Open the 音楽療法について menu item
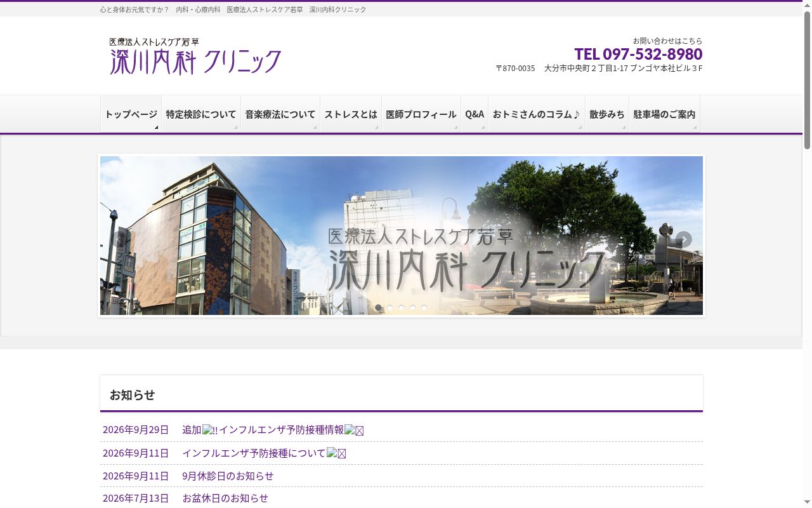The height and width of the screenshot is (508, 812). click(280, 114)
